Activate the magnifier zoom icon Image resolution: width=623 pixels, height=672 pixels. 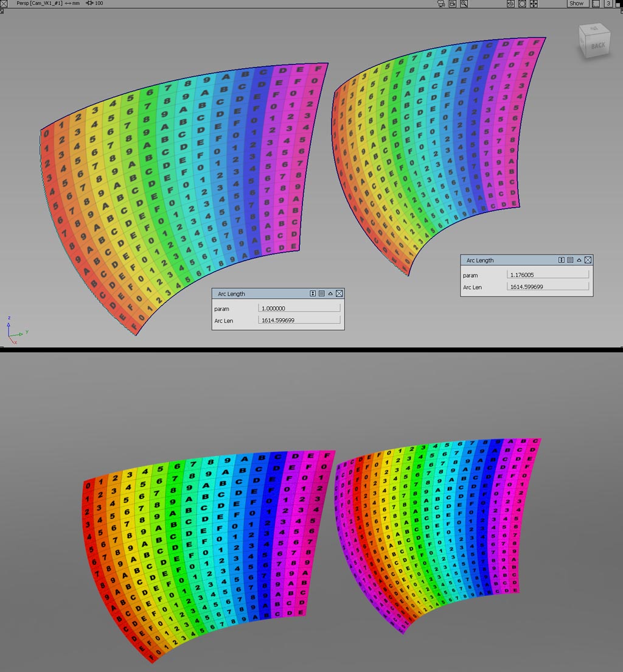[463, 3]
